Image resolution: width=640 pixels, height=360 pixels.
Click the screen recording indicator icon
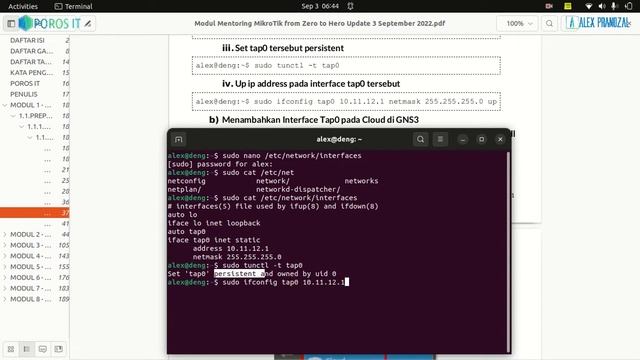(549, 6)
